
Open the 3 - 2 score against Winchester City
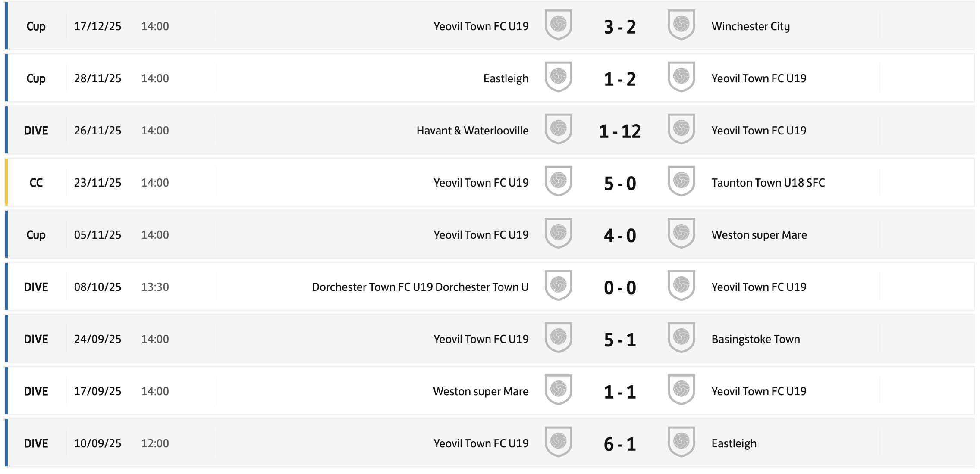[x=620, y=27]
